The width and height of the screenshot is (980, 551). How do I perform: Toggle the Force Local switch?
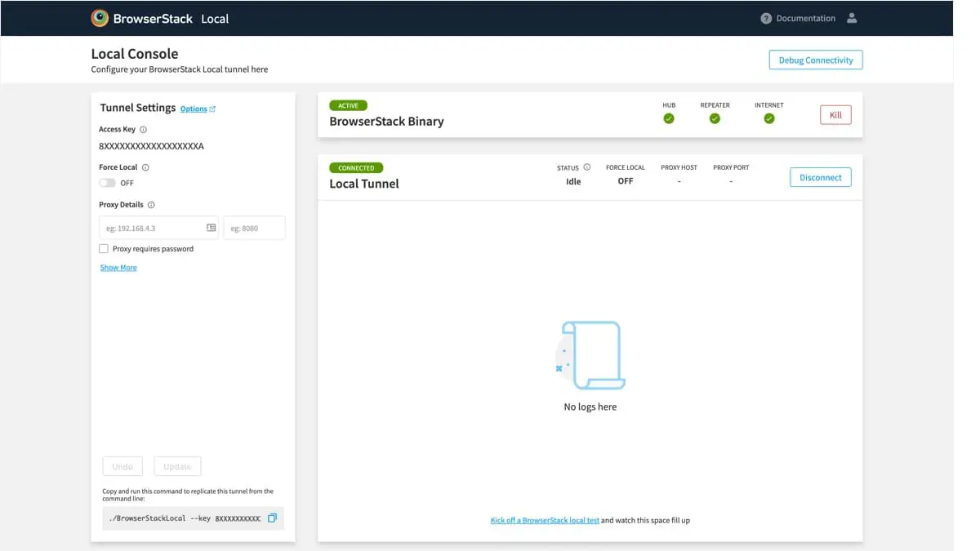[107, 183]
